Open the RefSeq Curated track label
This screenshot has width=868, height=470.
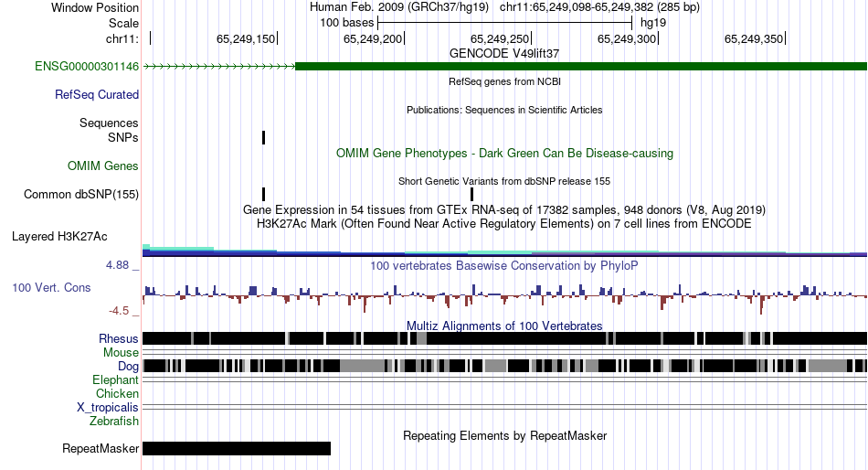(97, 95)
